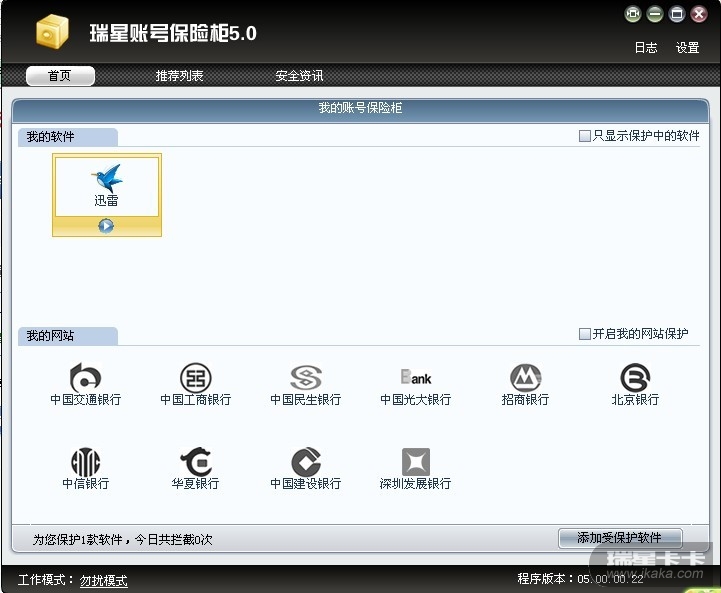Minimize the window with green button
The width and height of the screenshot is (721, 593).
(655, 14)
